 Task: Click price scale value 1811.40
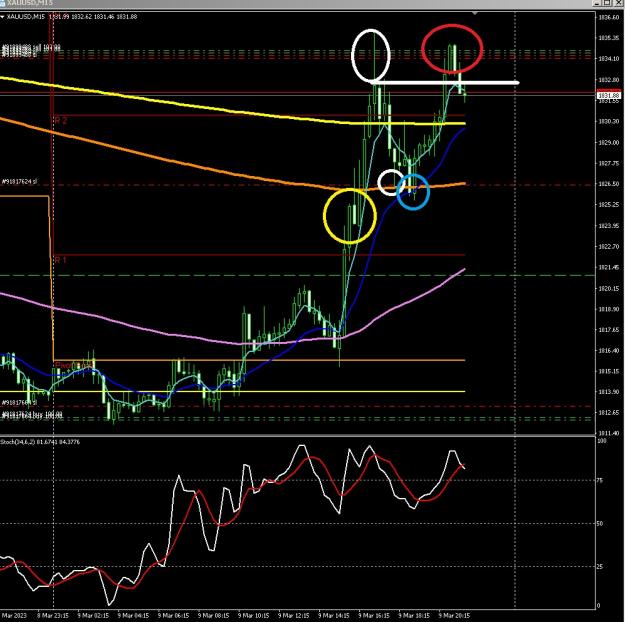tap(608, 433)
